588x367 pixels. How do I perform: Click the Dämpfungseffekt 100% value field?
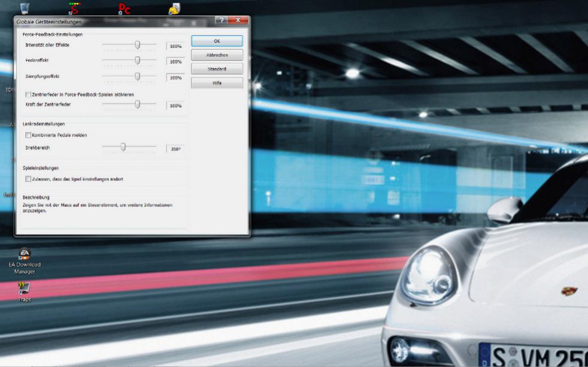point(175,78)
